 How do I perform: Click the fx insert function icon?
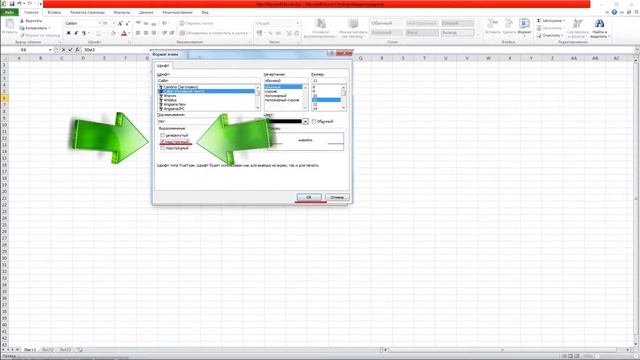(77, 50)
